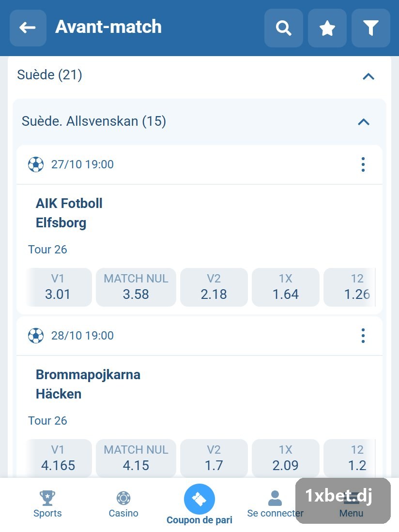Tap the football icon beside 27/10 19:00
This screenshot has width=399, height=532.
(36, 164)
